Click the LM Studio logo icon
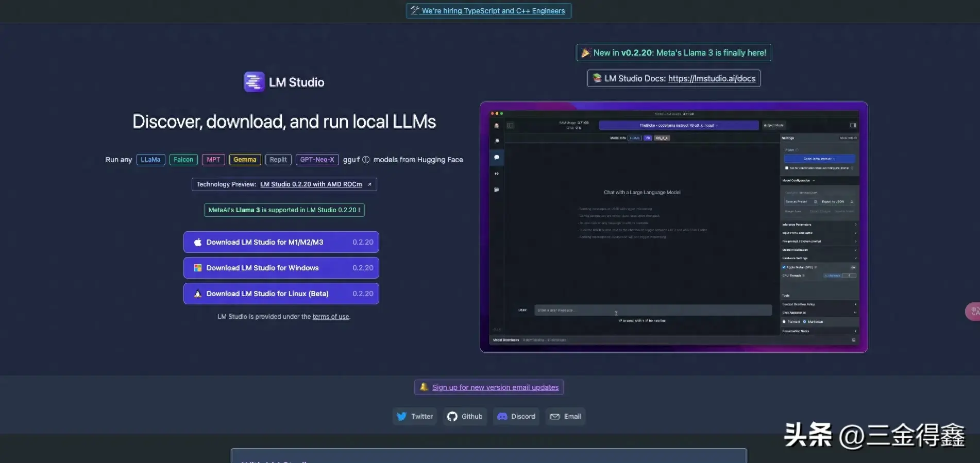The width and height of the screenshot is (980, 463). (x=254, y=82)
